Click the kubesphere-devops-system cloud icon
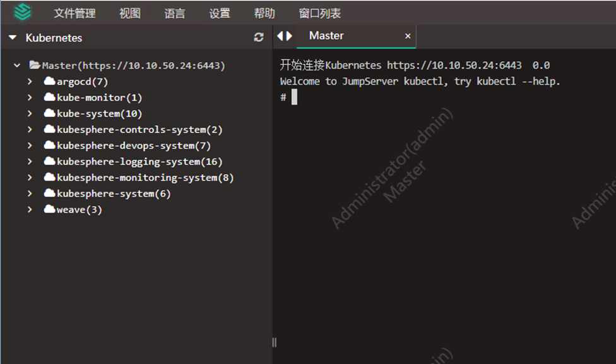The image size is (616, 364). 49,145
